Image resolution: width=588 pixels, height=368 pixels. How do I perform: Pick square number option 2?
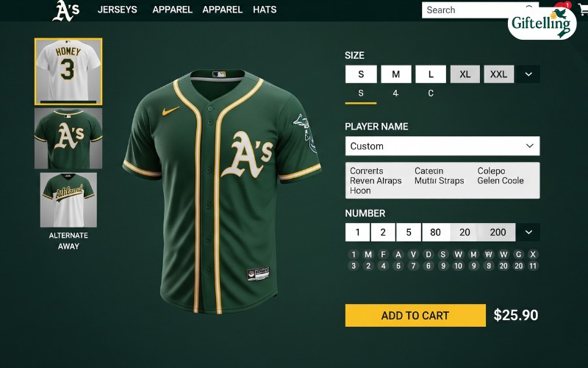[383, 233]
